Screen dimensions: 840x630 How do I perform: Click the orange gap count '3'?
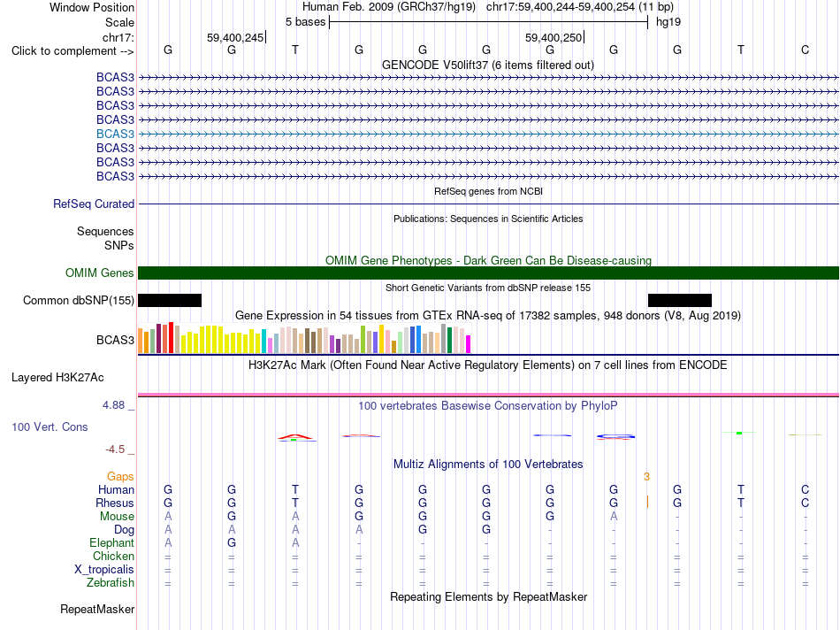(646, 477)
